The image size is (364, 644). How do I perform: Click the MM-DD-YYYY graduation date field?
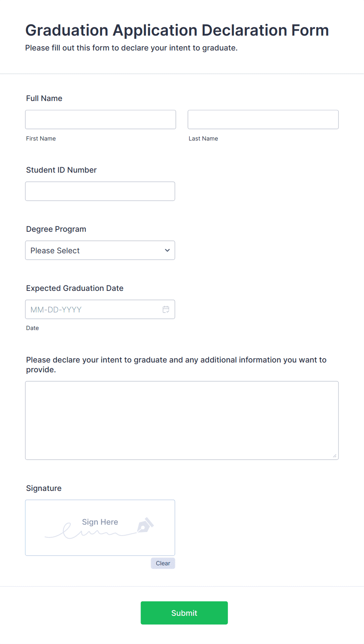(x=100, y=309)
